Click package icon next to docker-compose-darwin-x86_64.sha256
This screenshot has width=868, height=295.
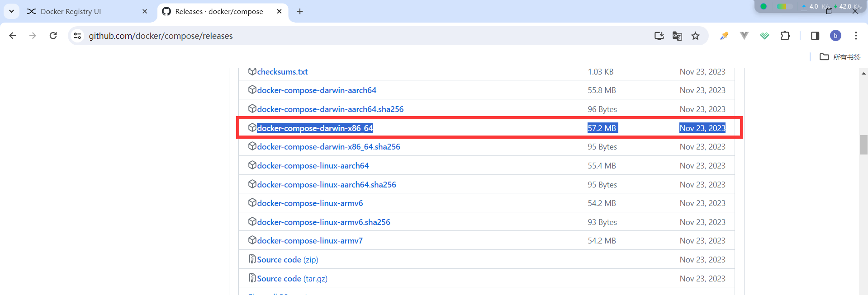tap(252, 146)
